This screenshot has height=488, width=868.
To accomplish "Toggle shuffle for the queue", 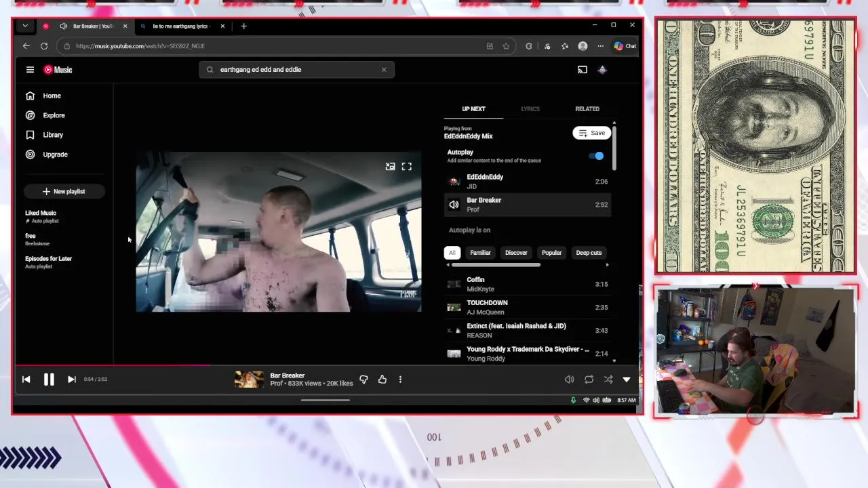I will [608, 380].
